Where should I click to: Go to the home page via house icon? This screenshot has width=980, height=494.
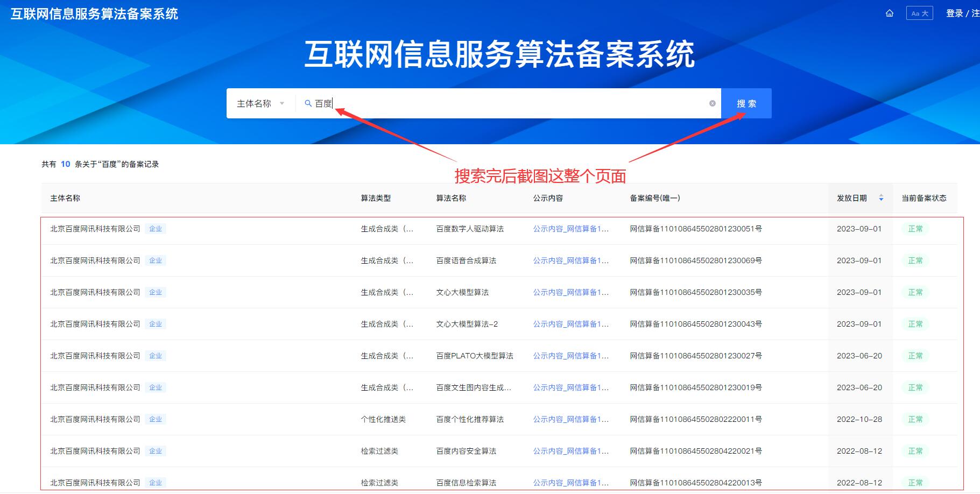890,13
